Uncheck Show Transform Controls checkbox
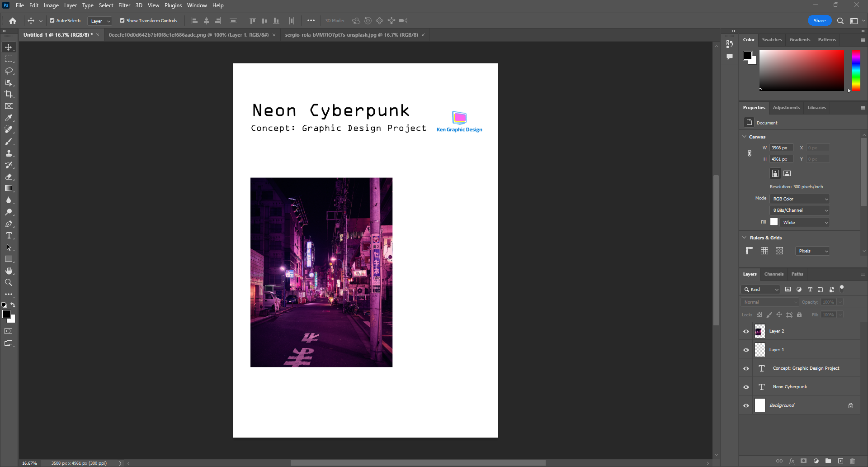Image resolution: width=868 pixels, height=467 pixels. 122,21
